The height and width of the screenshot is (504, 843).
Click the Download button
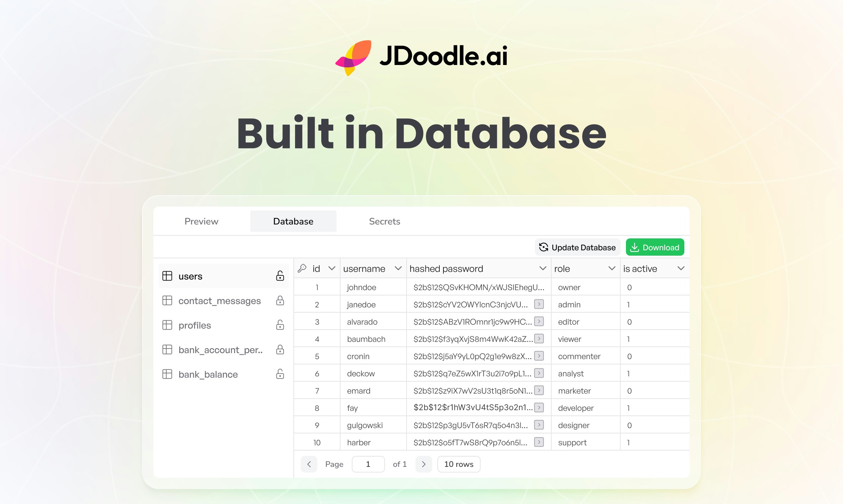[654, 247]
